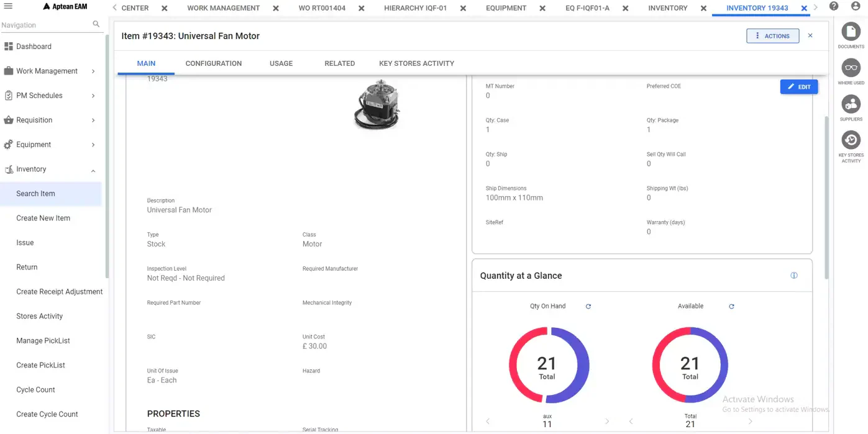Screen dimensions: 868x434
Task: Open Create New Item link
Action: pyautogui.click(x=43, y=218)
